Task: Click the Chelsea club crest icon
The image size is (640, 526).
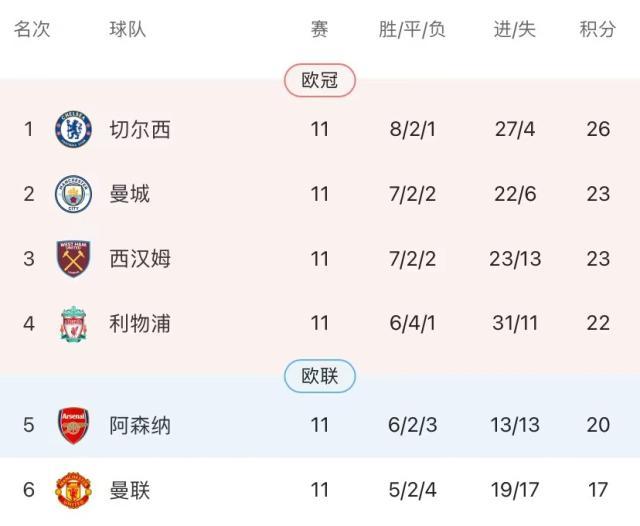Action: 73,129
